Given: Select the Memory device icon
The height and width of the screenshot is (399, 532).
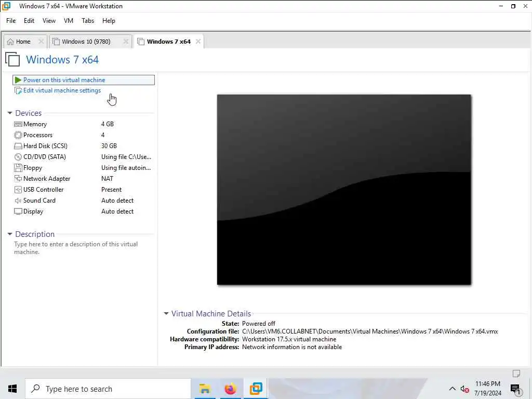Looking at the screenshot, I should tap(18, 124).
